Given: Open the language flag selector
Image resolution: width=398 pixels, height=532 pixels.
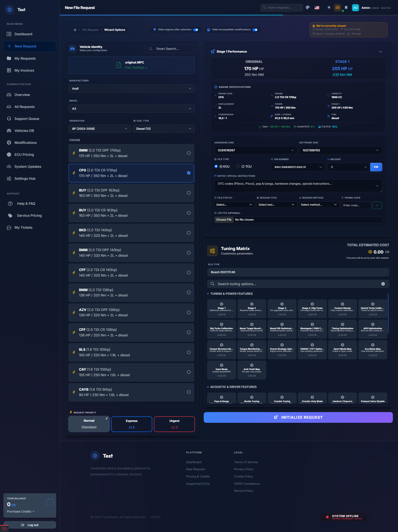Looking at the screenshot, I should pyautogui.click(x=318, y=8).
